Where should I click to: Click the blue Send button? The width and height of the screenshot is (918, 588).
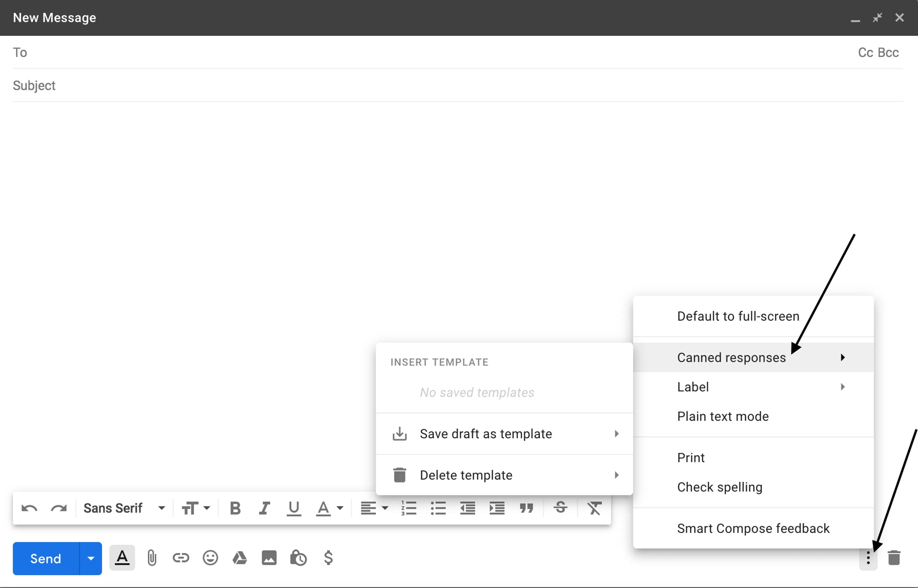(x=46, y=559)
